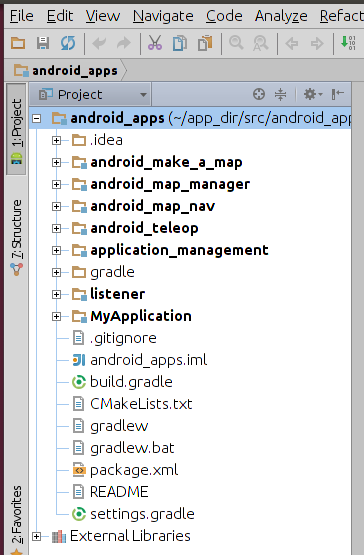Click the Make Project binary arrow icon
This screenshot has height=555, width=364.
pyautogui.click(x=348, y=43)
